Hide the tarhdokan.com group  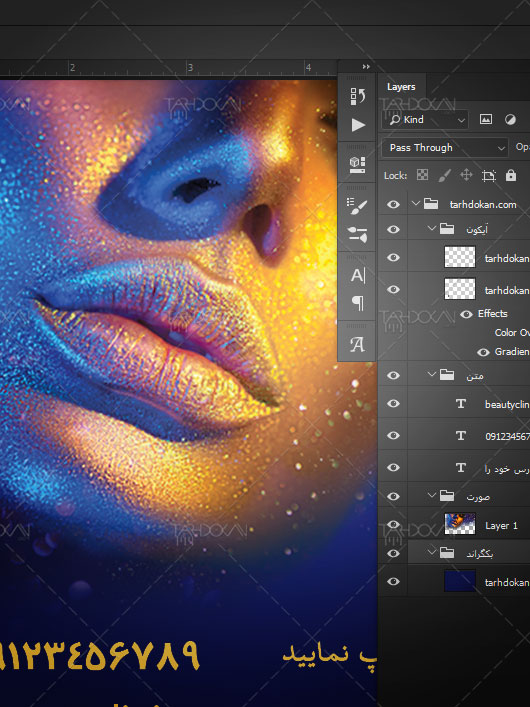(x=393, y=204)
